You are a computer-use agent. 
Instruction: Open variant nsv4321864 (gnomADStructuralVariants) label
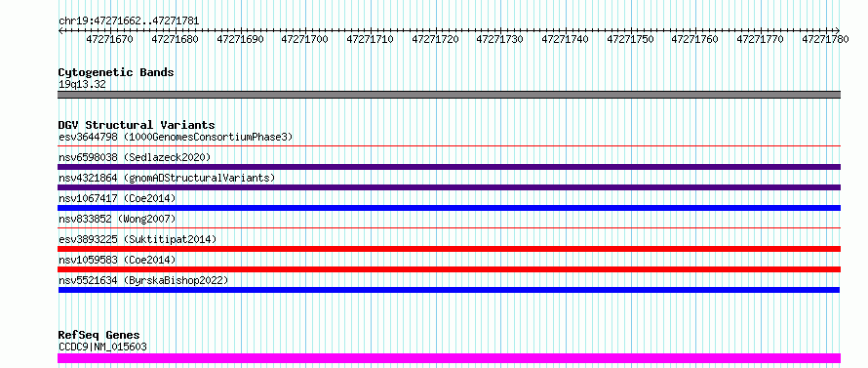pyautogui.click(x=167, y=178)
